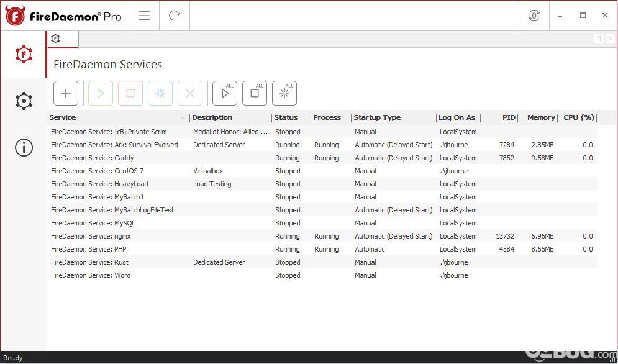Image resolution: width=618 pixels, height=364 pixels.
Task: Open the info circle sidebar icon
Action: [24, 147]
